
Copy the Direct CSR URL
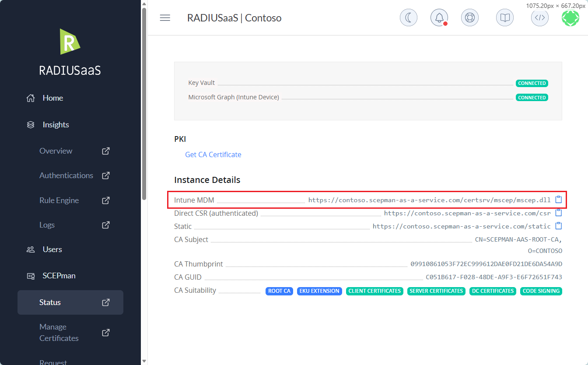558,213
